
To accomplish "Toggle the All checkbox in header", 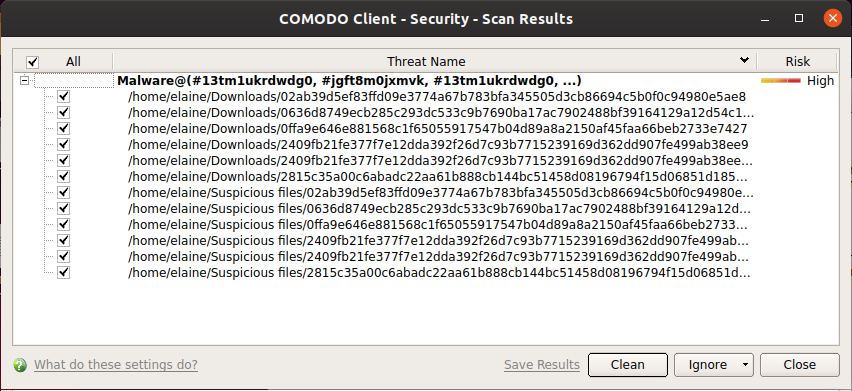I will [33, 62].
